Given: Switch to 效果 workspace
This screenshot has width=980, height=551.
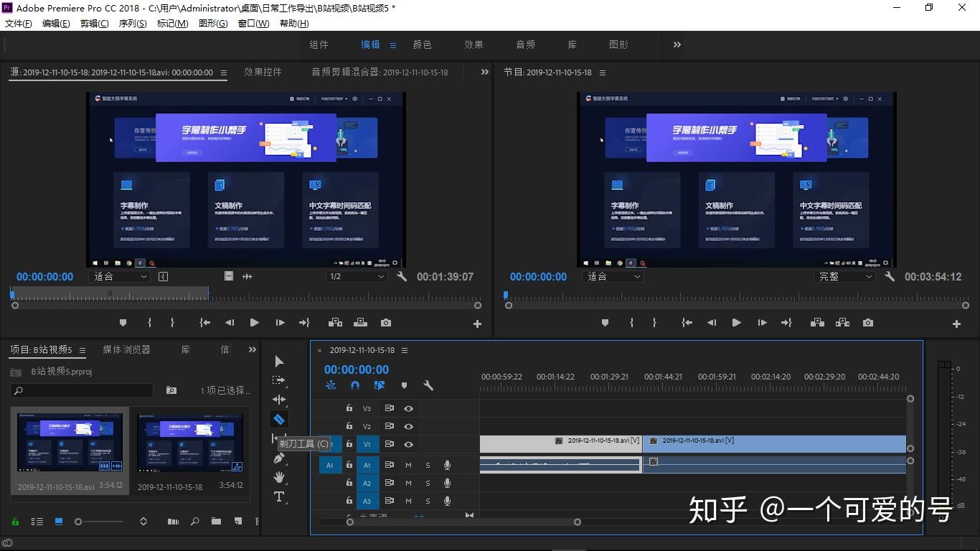Looking at the screenshot, I should 473,44.
